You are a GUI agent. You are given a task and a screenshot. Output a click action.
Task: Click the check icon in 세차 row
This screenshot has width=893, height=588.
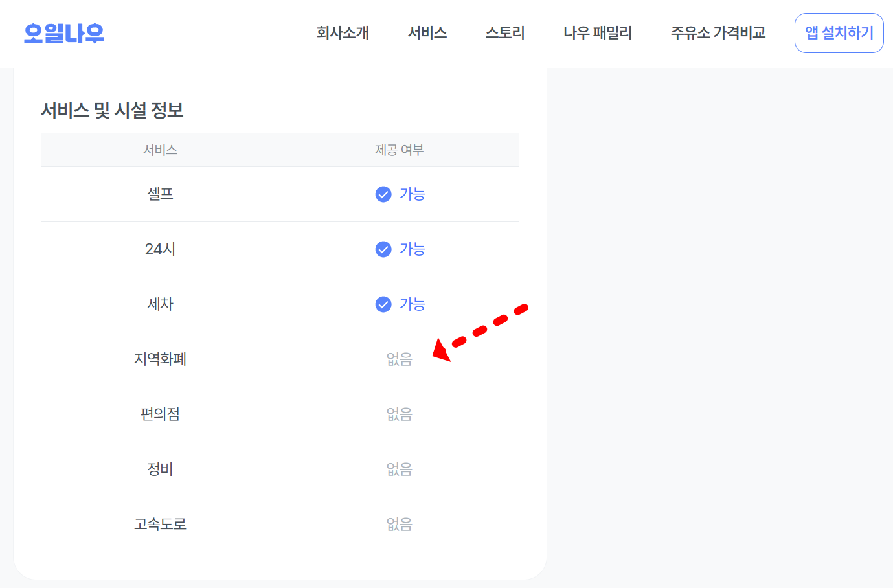383,304
